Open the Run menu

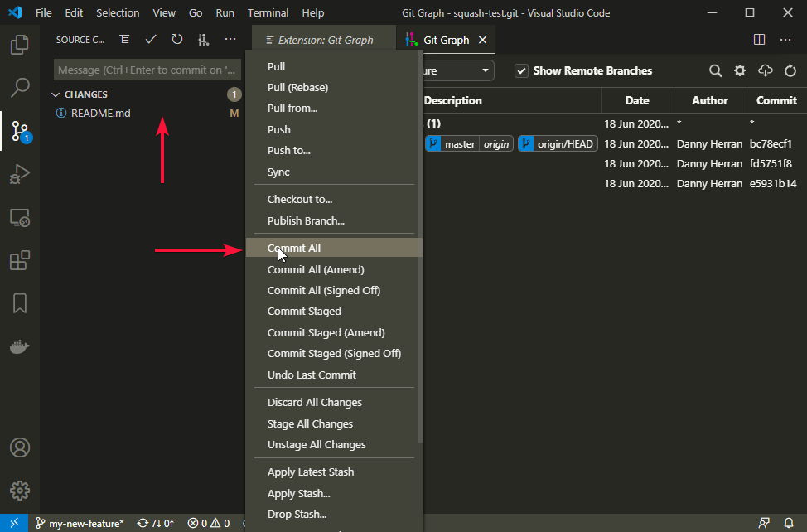(225, 13)
